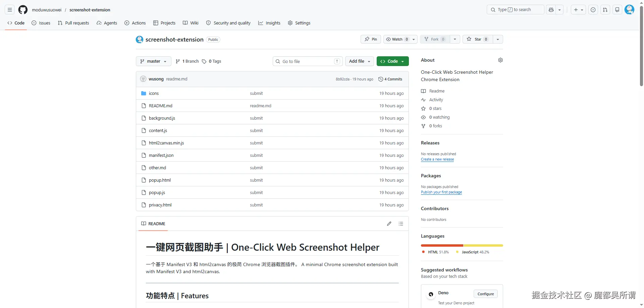644x308 pixels.
Task: View the 0 forks link
Action: pyautogui.click(x=432, y=126)
